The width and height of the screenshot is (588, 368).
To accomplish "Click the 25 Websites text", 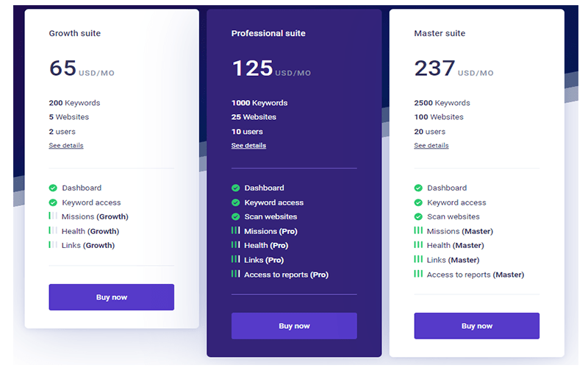I will point(254,117).
